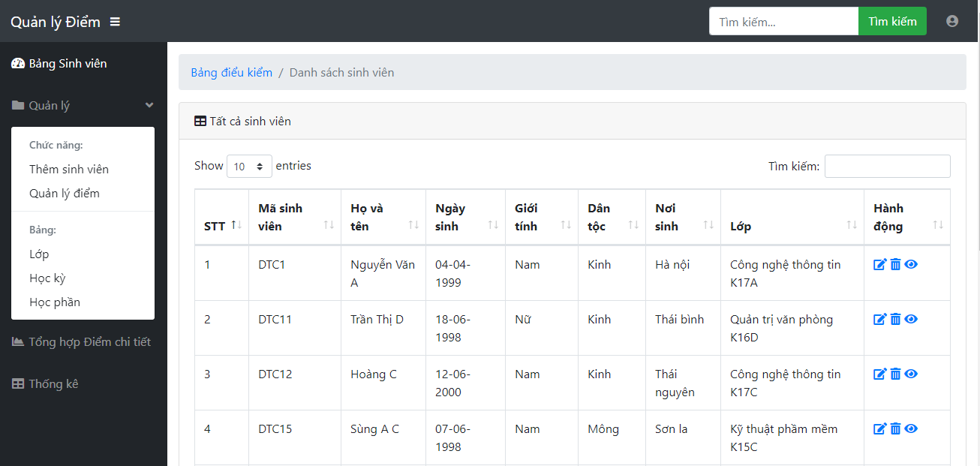
Task: Open the hamburger menu in the top bar
Action: point(114,21)
